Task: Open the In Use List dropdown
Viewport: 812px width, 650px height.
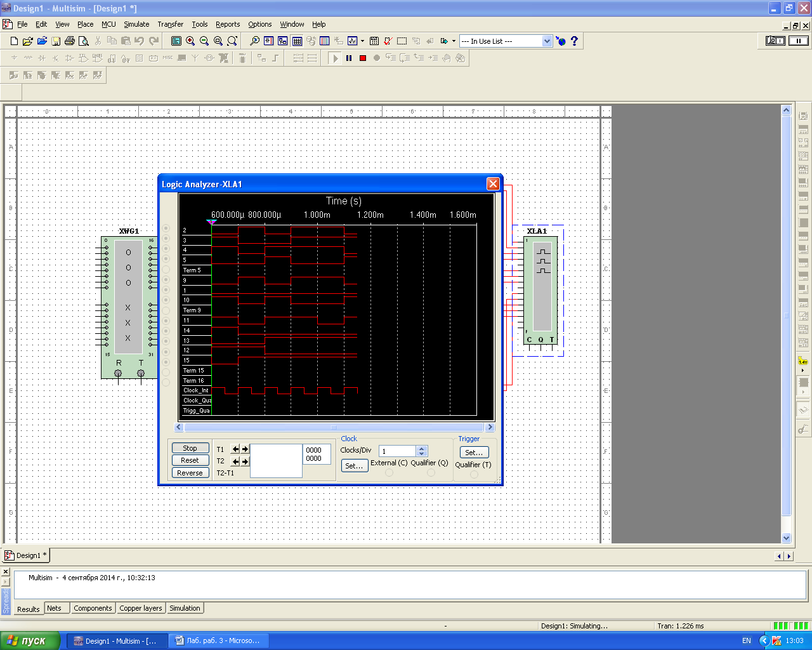Action: click(x=547, y=41)
